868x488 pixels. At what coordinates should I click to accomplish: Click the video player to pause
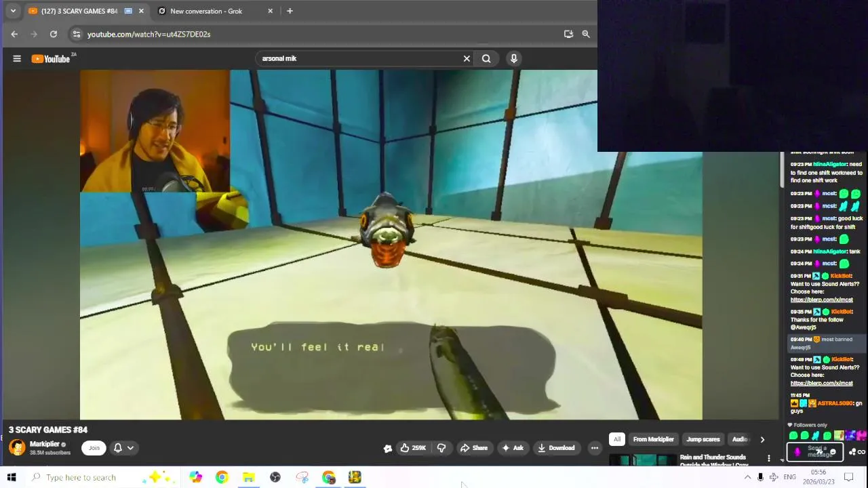pyautogui.click(x=391, y=245)
